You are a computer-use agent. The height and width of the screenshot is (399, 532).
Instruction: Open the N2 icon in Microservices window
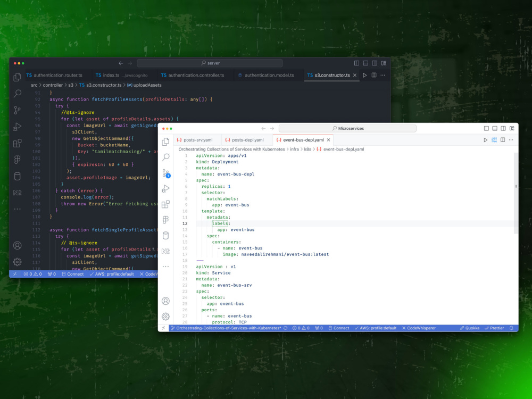[165, 251]
